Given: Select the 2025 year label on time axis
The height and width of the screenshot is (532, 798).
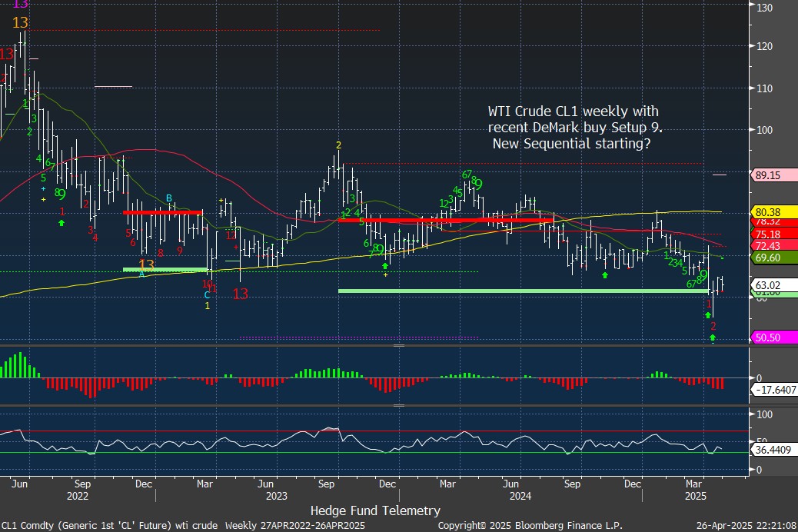Looking at the screenshot, I should tap(695, 496).
